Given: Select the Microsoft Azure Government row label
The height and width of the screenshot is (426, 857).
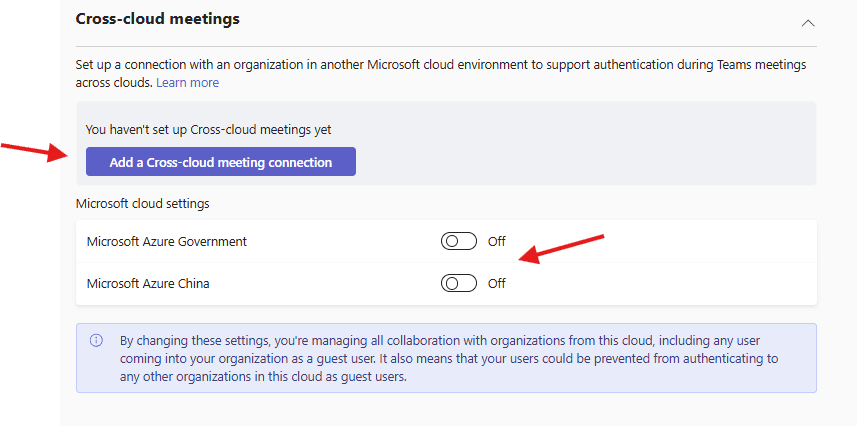Looking at the screenshot, I should [x=166, y=242].
